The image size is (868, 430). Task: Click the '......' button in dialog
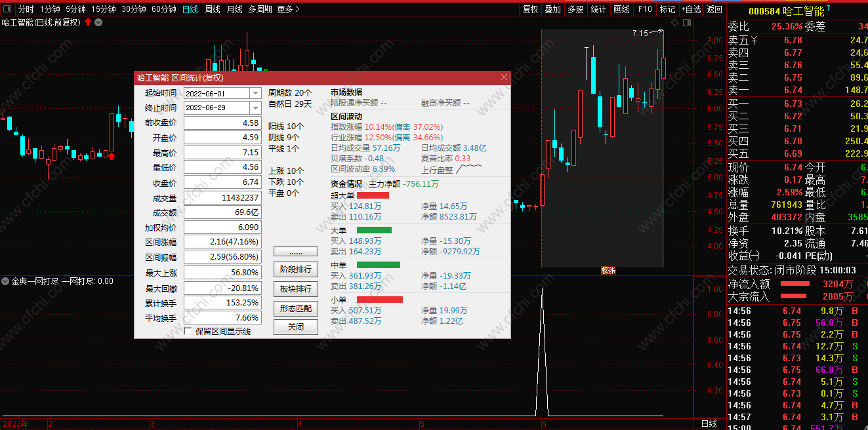point(295,252)
